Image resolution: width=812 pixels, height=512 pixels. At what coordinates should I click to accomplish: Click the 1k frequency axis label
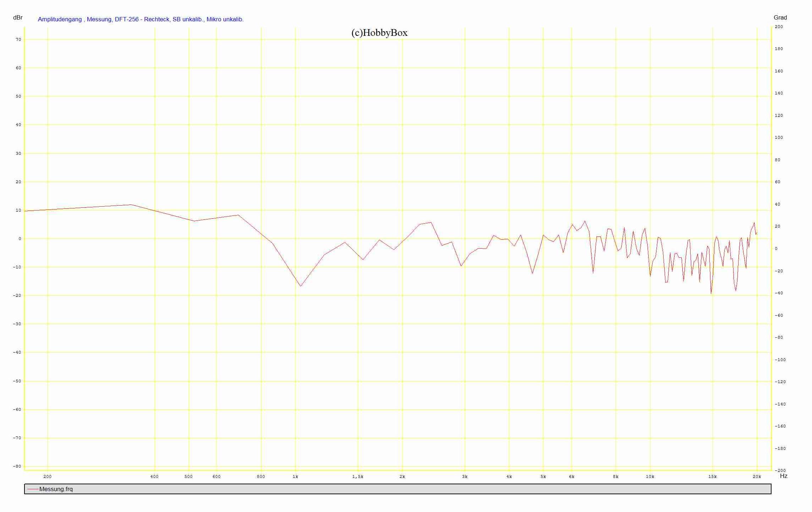click(295, 476)
